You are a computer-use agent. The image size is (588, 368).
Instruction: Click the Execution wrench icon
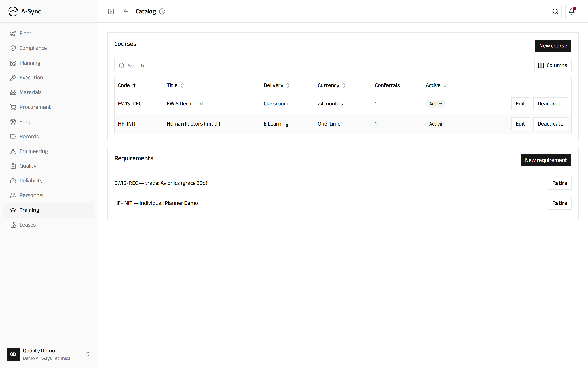pyautogui.click(x=13, y=78)
